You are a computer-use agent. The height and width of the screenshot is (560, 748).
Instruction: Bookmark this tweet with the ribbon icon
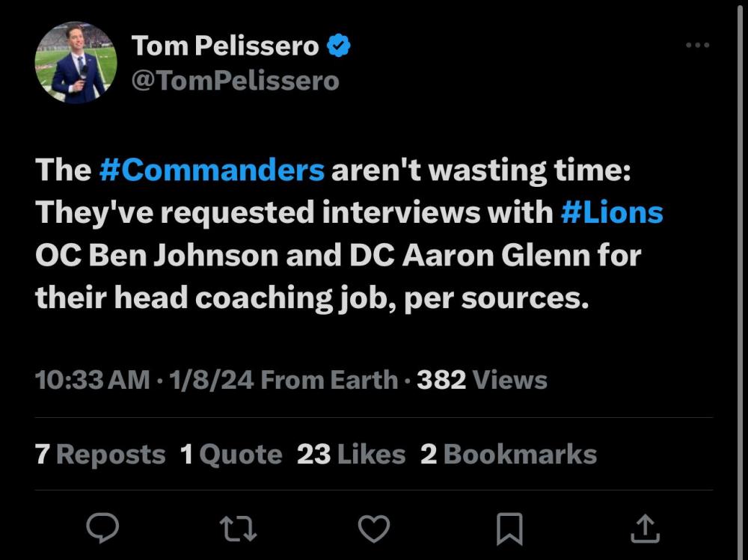click(509, 529)
